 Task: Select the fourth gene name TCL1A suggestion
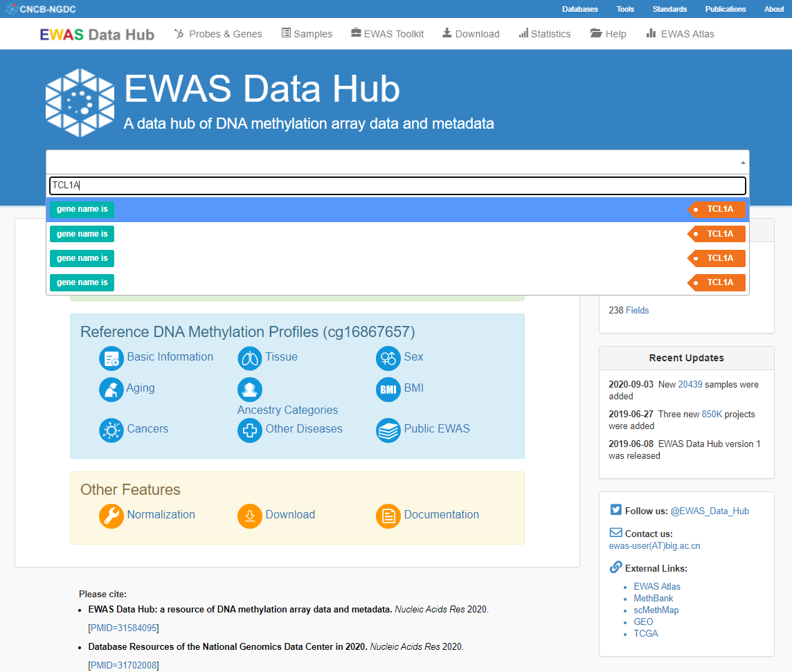(x=397, y=282)
